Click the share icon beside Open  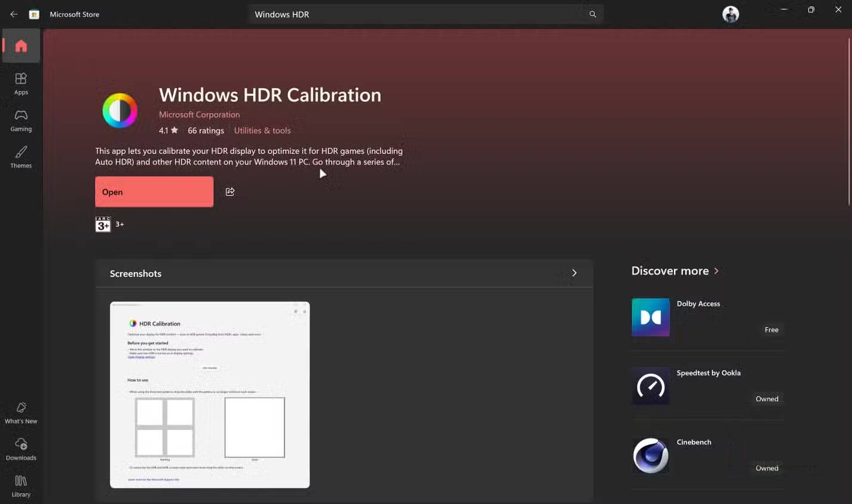230,192
